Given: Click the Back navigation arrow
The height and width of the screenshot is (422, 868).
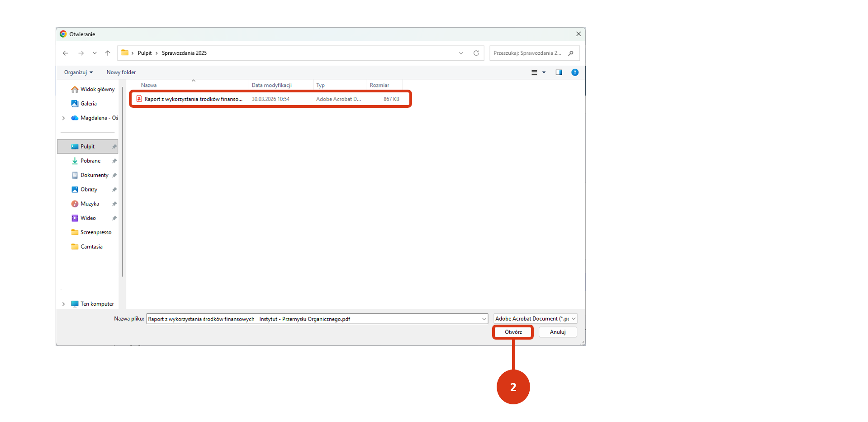Looking at the screenshot, I should coord(66,53).
